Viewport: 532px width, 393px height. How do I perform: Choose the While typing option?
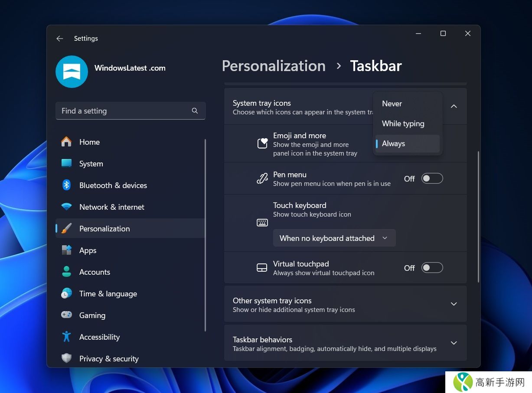pyautogui.click(x=403, y=123)
